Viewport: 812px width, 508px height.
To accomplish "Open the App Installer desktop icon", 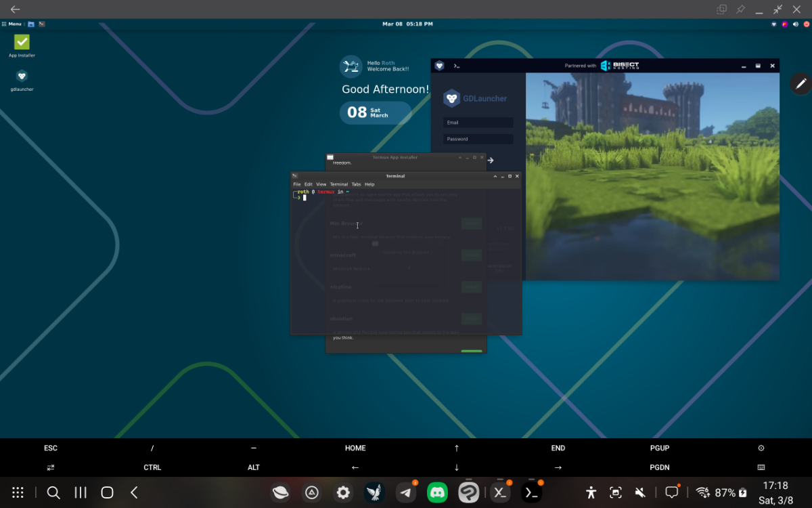I will [22, 45].
